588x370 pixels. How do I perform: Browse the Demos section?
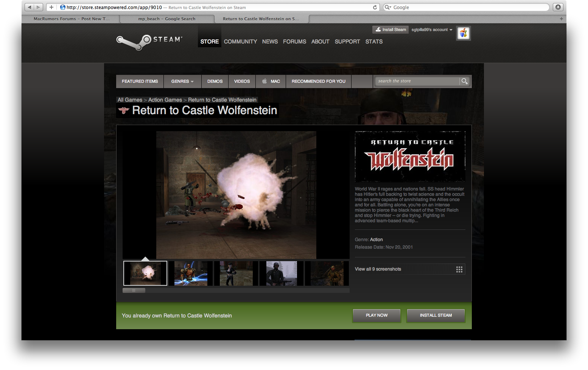[215, 81]
